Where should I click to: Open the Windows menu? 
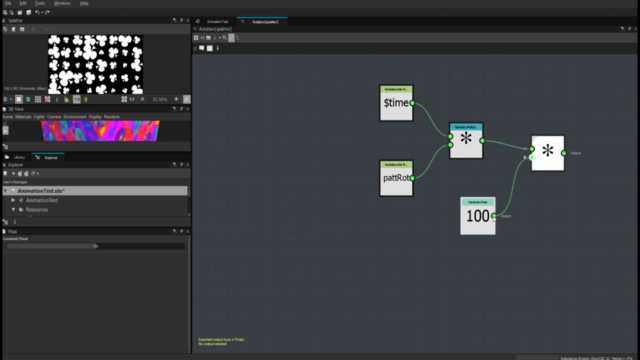pyautogui.click(x=62, y=3)
